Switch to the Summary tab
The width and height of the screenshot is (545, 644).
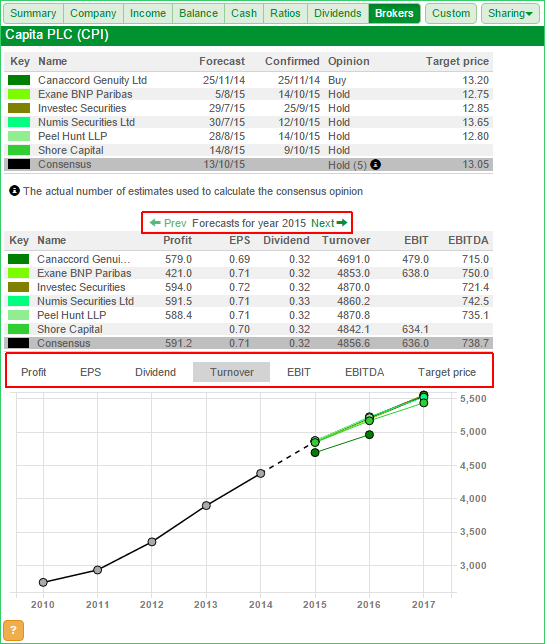[33, 13]
